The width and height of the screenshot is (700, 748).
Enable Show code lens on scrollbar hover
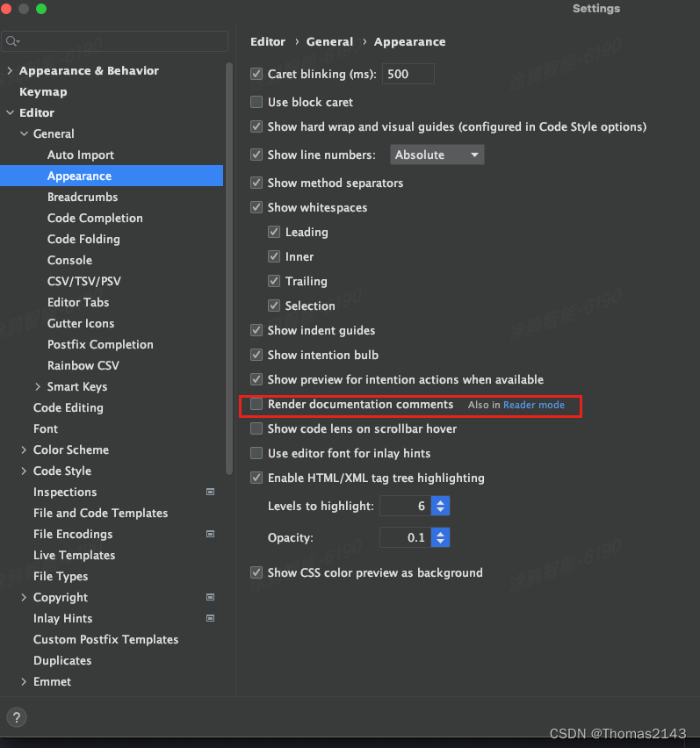pos(256,428)
